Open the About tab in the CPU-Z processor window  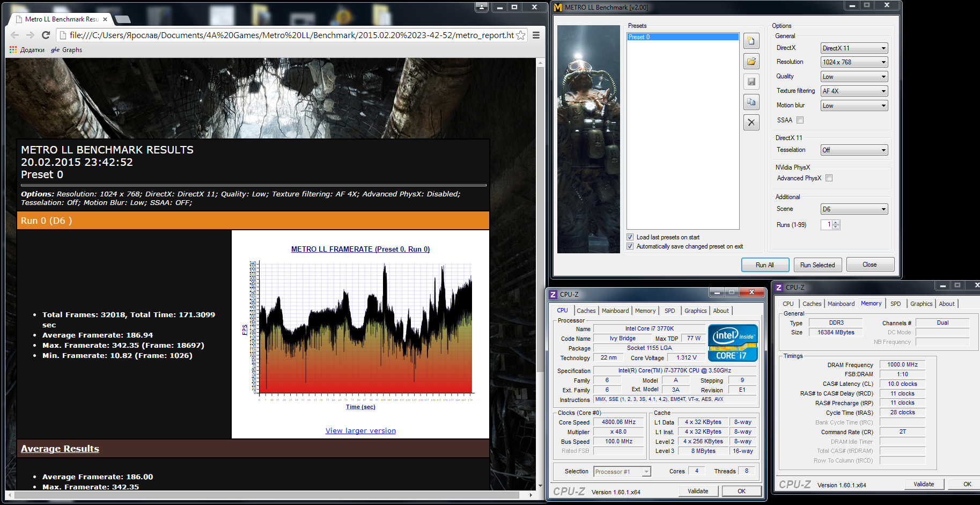click(x=721, y=311)
